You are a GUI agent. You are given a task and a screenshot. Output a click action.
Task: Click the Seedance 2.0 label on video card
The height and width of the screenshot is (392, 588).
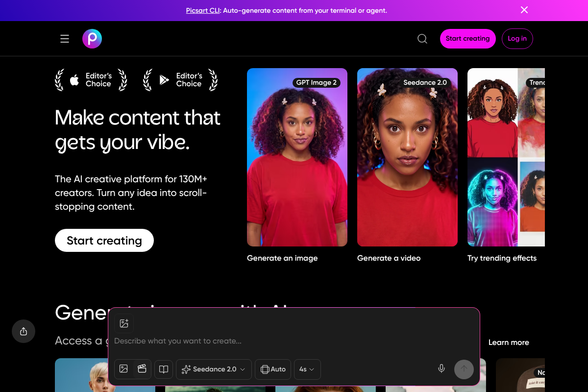point(425,83)
